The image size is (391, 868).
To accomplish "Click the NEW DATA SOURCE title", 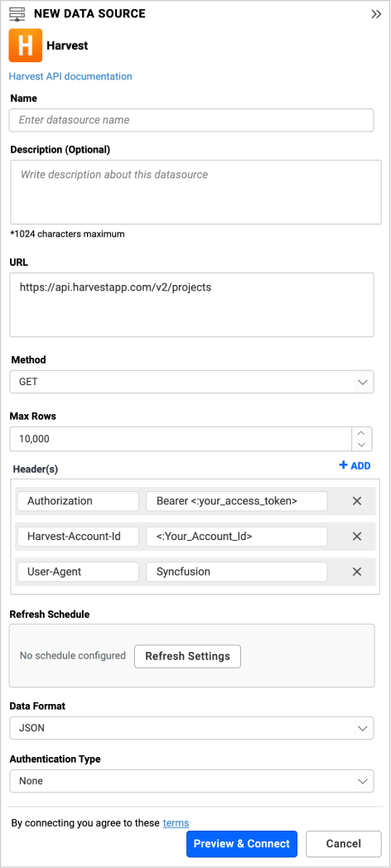I will (89, 14).
